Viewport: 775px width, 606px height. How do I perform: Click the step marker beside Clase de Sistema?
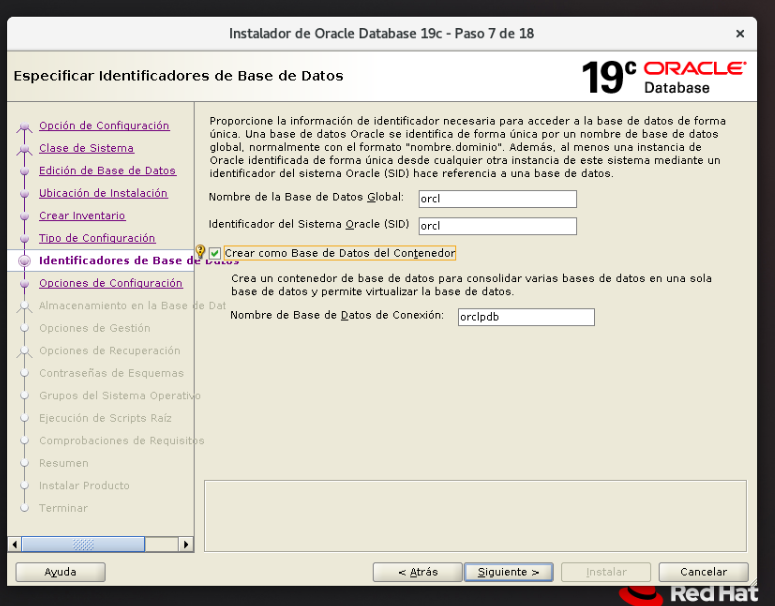coord(24,149)
